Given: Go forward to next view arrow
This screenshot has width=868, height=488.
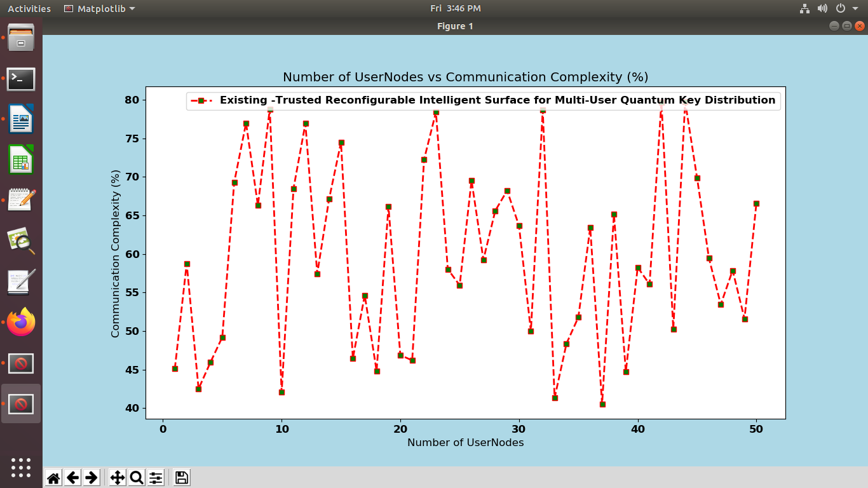Looking at the screenshot, I should click(x=92, y=478).
